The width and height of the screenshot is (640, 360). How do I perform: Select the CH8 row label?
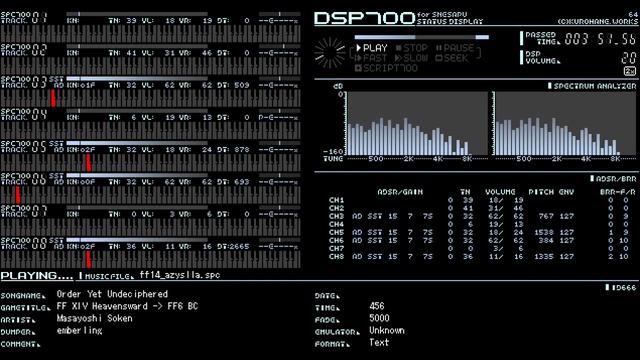(x=336, y=256)
